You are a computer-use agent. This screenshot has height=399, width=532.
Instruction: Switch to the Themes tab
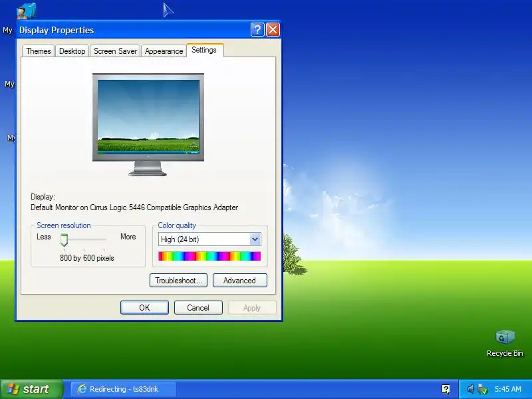click(39, 51)
